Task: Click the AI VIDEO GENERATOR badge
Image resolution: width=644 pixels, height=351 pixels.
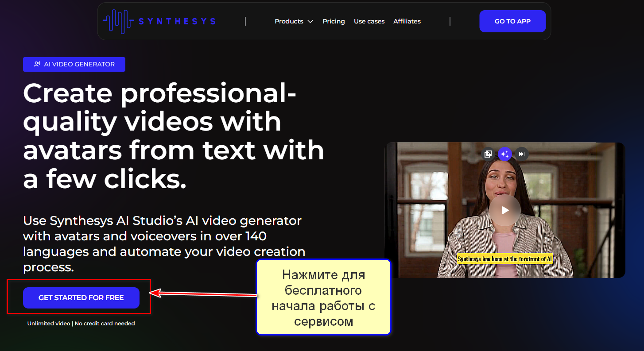Action: click(x=74, y=64)
